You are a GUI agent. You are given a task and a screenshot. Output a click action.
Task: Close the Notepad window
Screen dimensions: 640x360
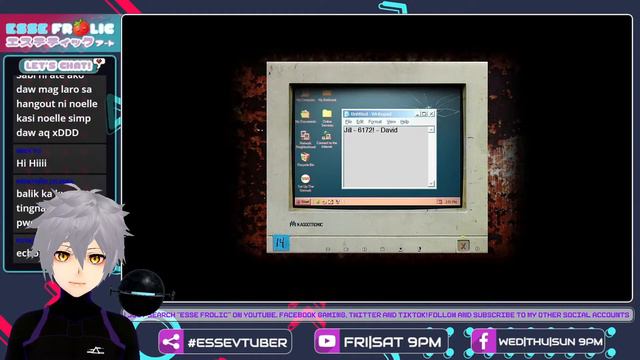(x=431, y=114)
